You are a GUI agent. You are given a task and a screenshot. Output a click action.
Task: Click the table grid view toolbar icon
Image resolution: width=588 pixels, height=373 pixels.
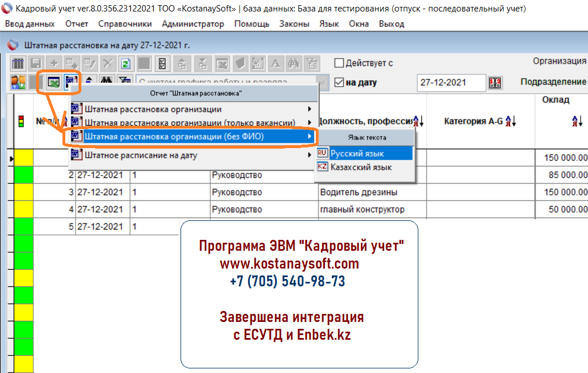18,64
